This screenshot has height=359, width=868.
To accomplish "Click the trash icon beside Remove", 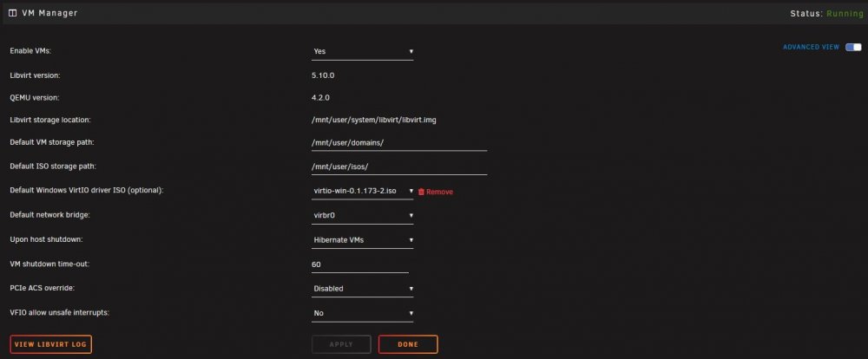I will coord(421,192).
